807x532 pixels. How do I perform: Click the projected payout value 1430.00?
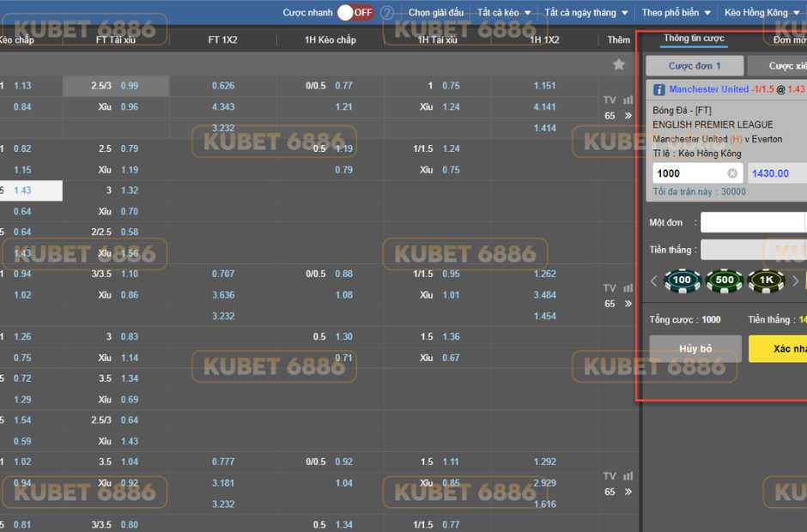(770, 173)
